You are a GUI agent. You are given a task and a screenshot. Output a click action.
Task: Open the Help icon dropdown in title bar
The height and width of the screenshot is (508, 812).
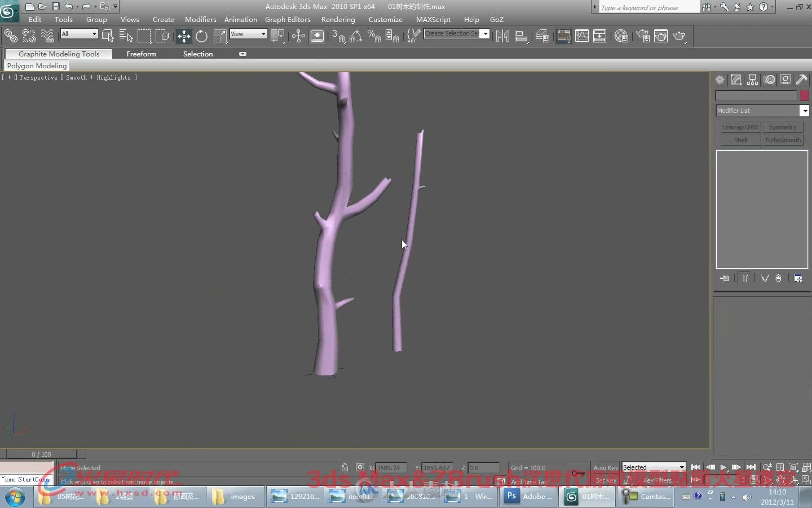(772, 7)
